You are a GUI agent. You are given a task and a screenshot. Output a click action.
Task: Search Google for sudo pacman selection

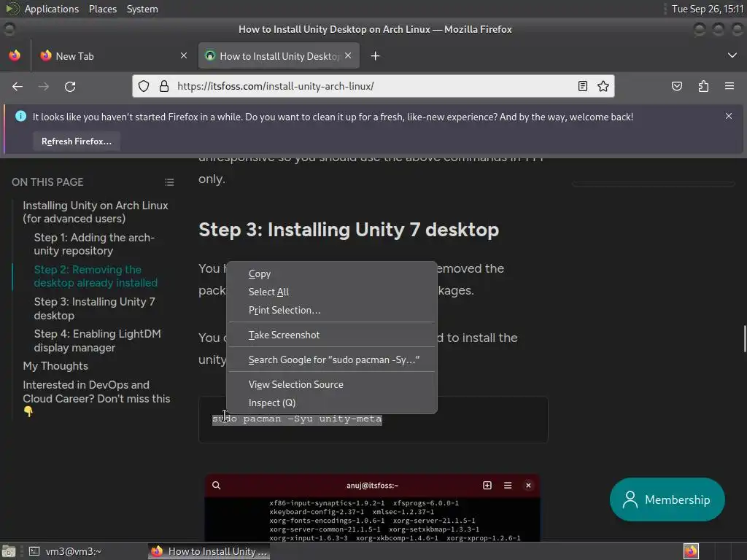pyautogui.click(x=332, y=359)
